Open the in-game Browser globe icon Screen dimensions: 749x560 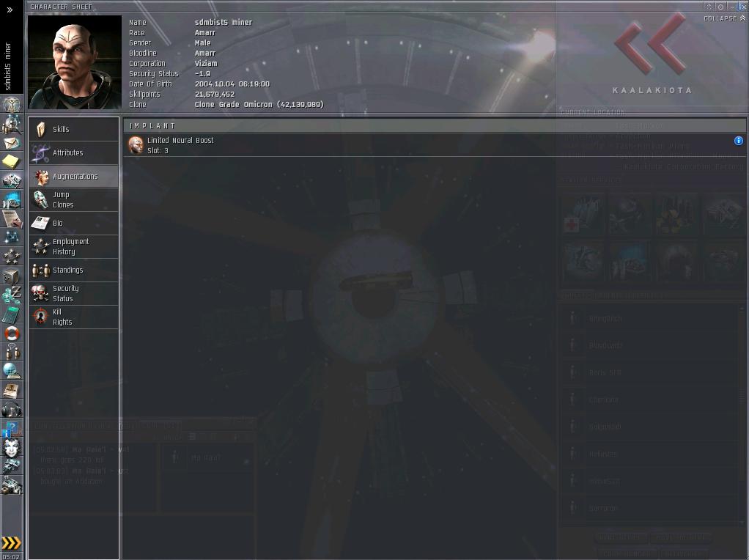11,371
